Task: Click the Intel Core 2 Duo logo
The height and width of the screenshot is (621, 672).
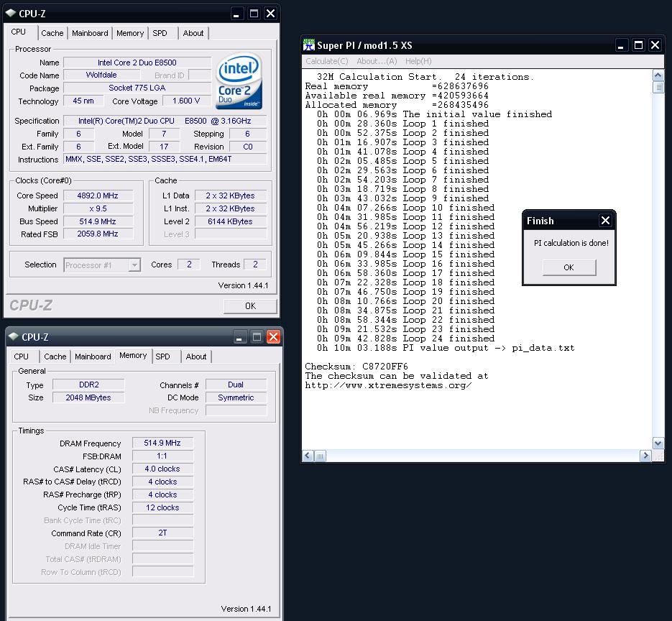Action: tap(239, 80)
